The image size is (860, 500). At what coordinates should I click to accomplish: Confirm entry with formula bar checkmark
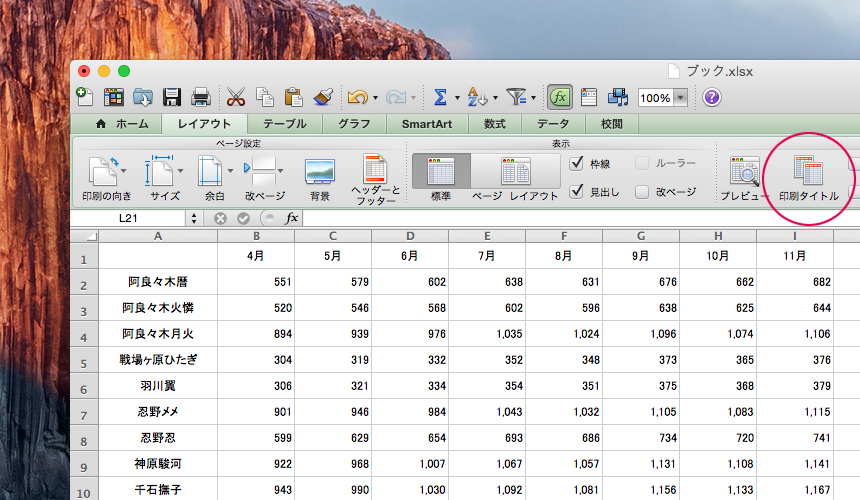coord(244,218)
